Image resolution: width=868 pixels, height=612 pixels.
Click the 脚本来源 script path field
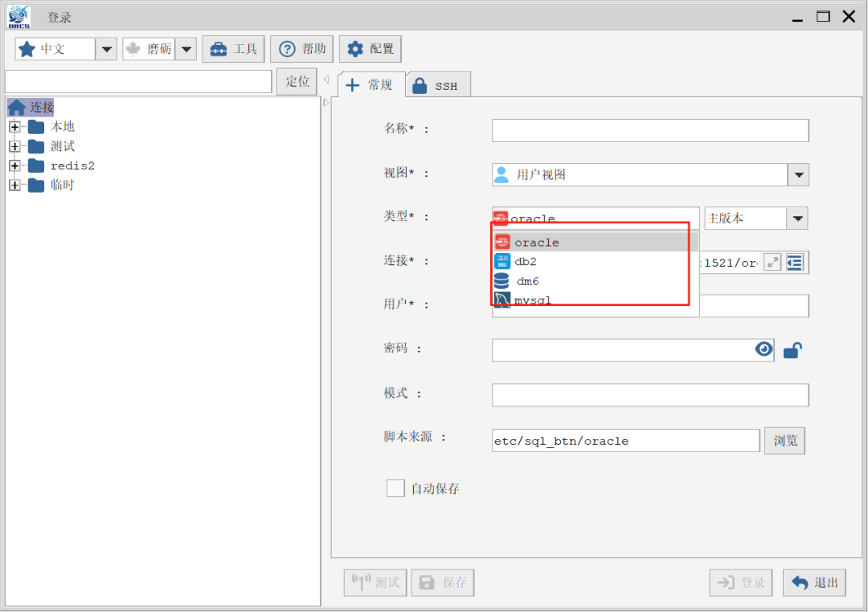pos(625,440)
